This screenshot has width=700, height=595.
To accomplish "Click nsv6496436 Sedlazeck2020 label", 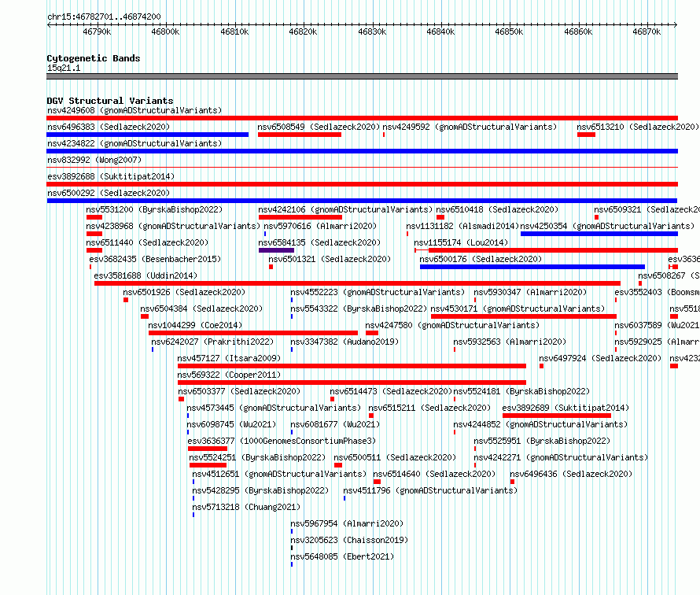I will (571, 474).
